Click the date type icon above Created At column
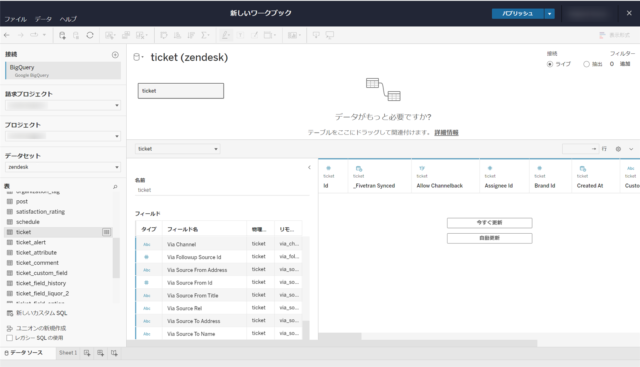Image resolution: width=640 pixels, height=367 pixels. click(x=583, y=169)
